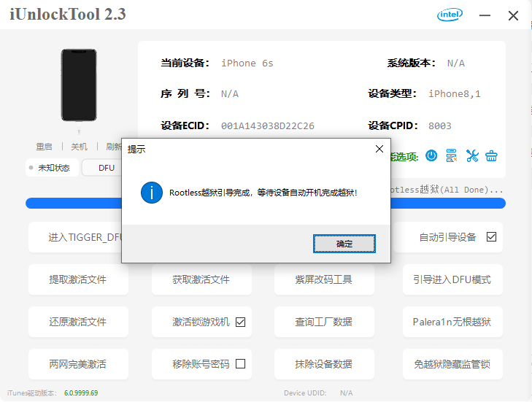Close the iUnlockTool main window
Image resolution: width=532 pixels, height=402 pixels.
click(x=513, y=15)
